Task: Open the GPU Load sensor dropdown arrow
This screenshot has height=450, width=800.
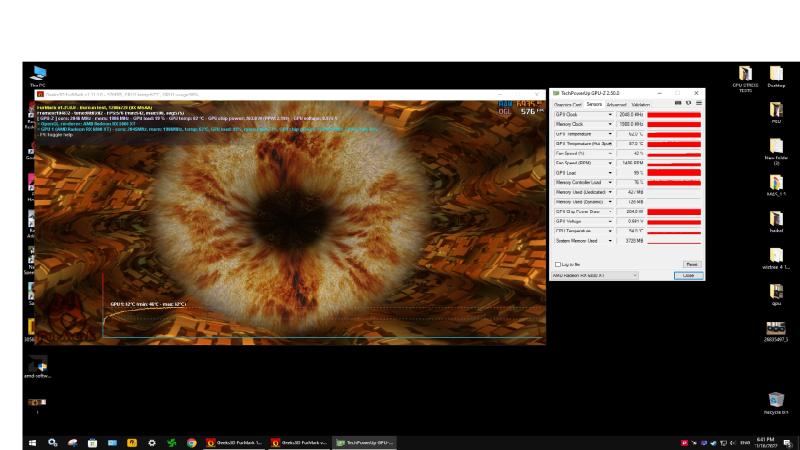Action: [610, 173]
